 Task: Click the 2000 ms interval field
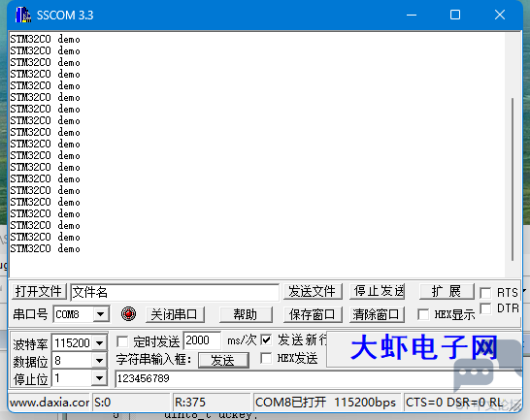tap(202, 340)
